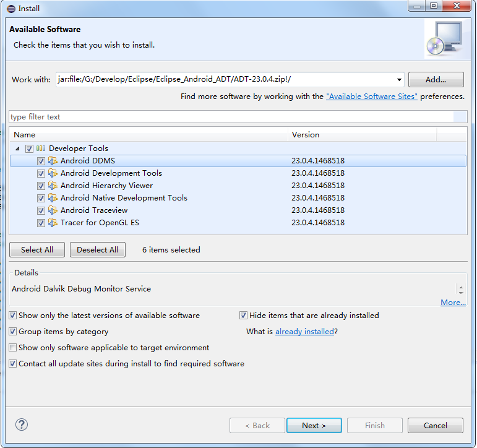Image resolution: width=477 pixels, height=448 pixels.
Task: Uncheck Android Hierarchy Viewer checkbox
Action: pyautogui.click(x=41, y=186)
